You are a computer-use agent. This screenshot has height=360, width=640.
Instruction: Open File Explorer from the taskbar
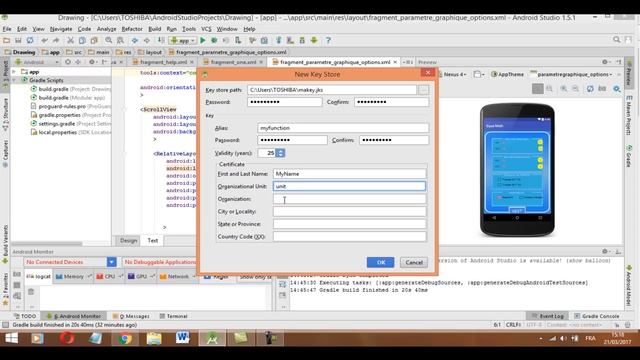(x=154, y=338)
